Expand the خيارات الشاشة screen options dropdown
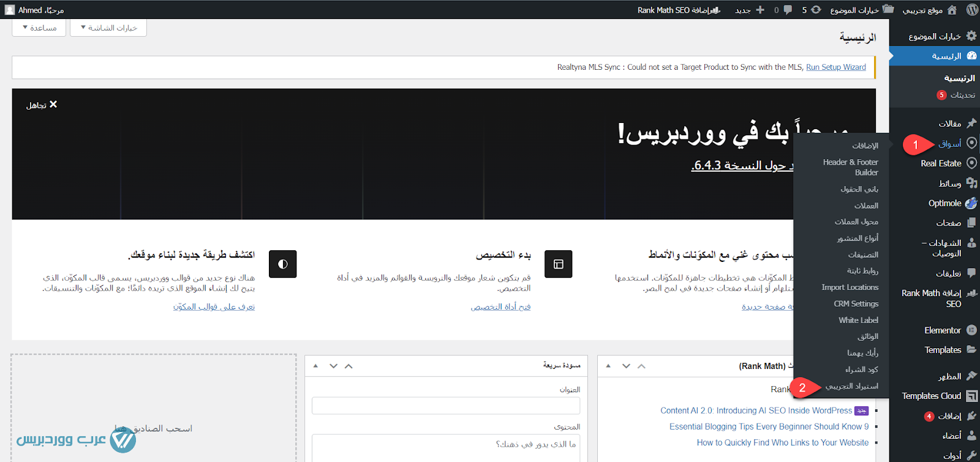This screenshot has height=462, width=980. [x=108, y=28]
